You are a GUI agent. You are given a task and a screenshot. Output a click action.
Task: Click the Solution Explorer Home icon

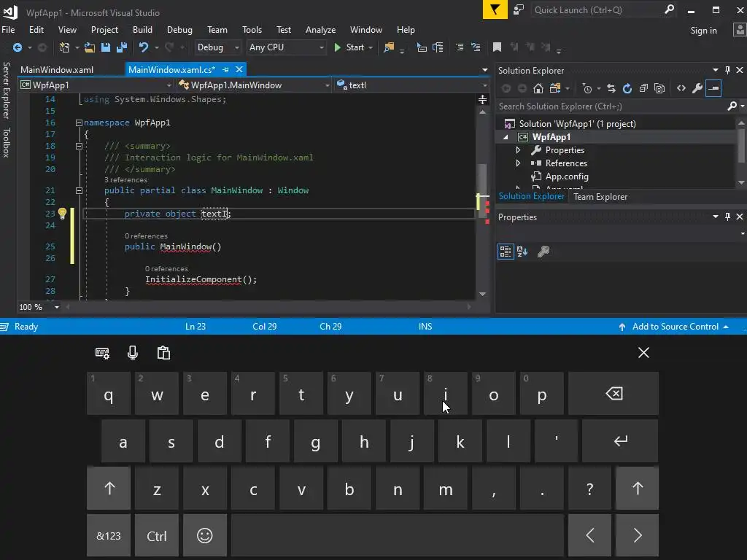538,88
